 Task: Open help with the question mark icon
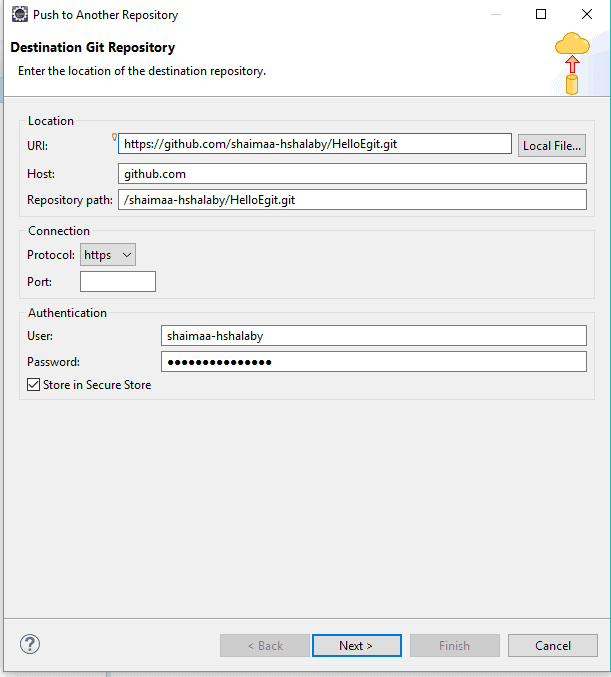pos(29,645)
